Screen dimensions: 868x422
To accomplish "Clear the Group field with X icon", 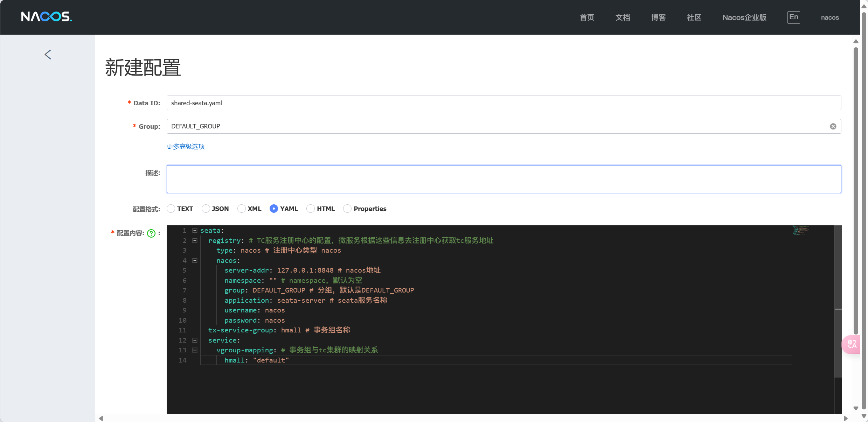I will [833, 126].
